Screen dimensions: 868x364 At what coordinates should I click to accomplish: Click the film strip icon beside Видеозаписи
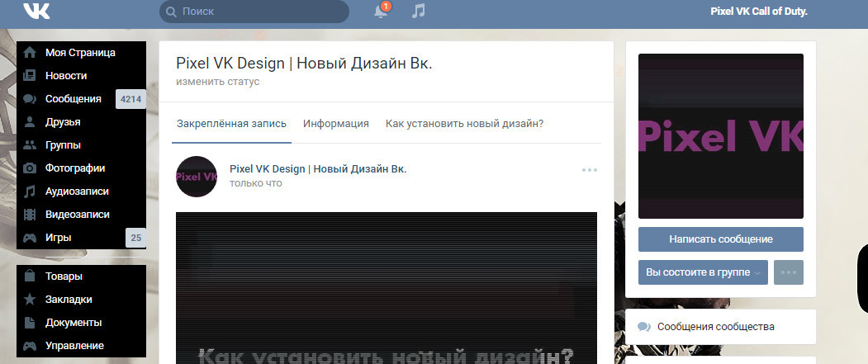coord(30,215)
